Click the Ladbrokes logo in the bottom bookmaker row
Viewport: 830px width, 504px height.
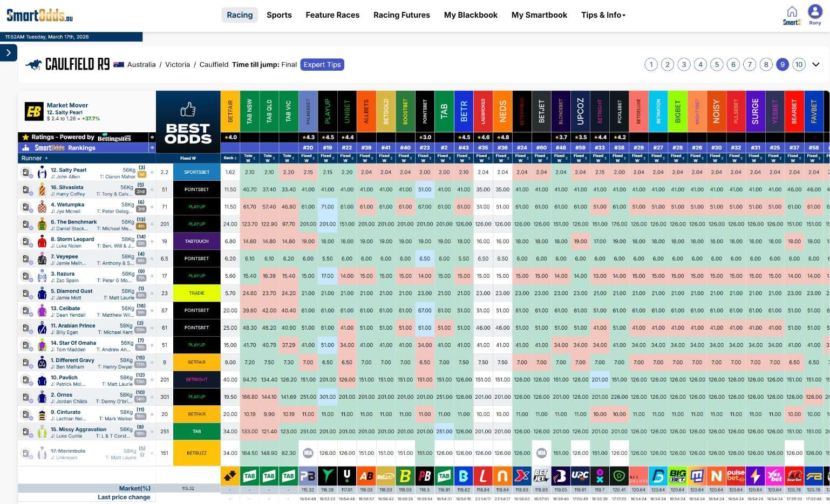point(482,476)
